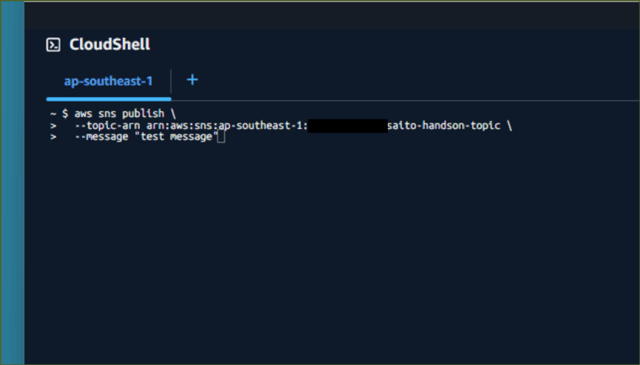This screenshot has height=365, width=640.
Task: Click the continuation prompt on topic-arn line
Action: pos(53,126)
